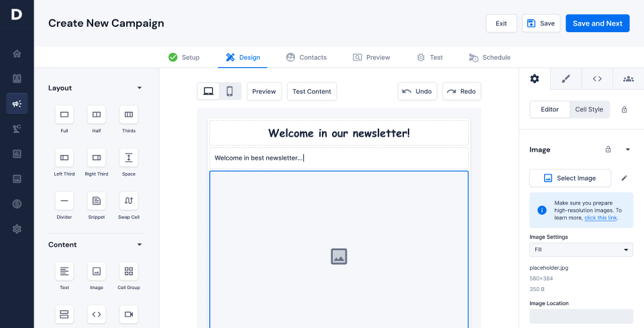Viewport: 644px width, 328px height.
Task: Undo the last change
Action: pyautogui.click(x=417, y=91)
